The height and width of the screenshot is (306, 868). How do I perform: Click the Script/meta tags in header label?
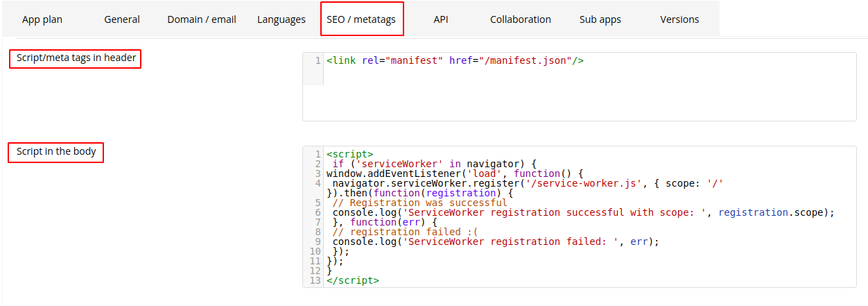coord(76,58)
